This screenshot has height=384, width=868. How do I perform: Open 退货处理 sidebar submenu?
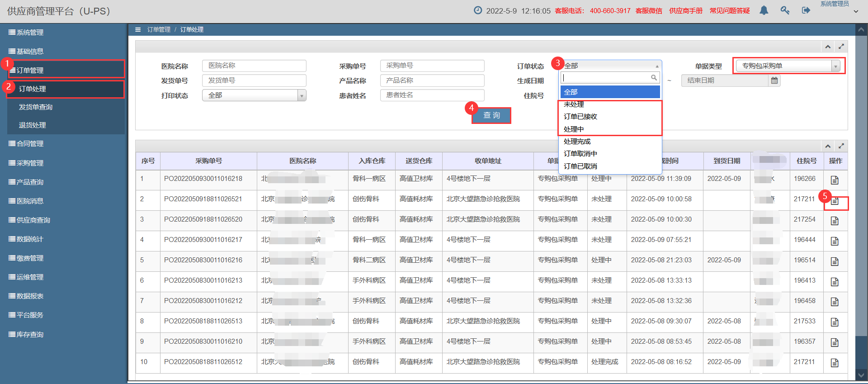(x=66, y=125)
